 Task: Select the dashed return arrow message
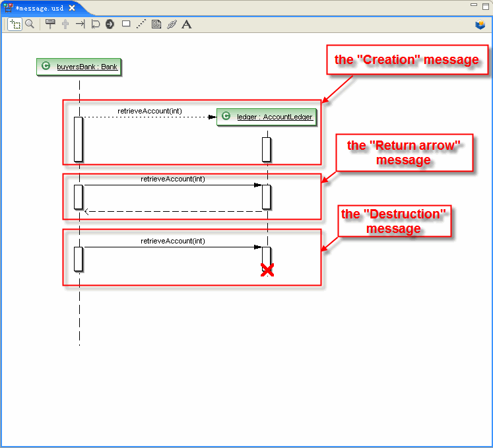[x=174, y=212]
